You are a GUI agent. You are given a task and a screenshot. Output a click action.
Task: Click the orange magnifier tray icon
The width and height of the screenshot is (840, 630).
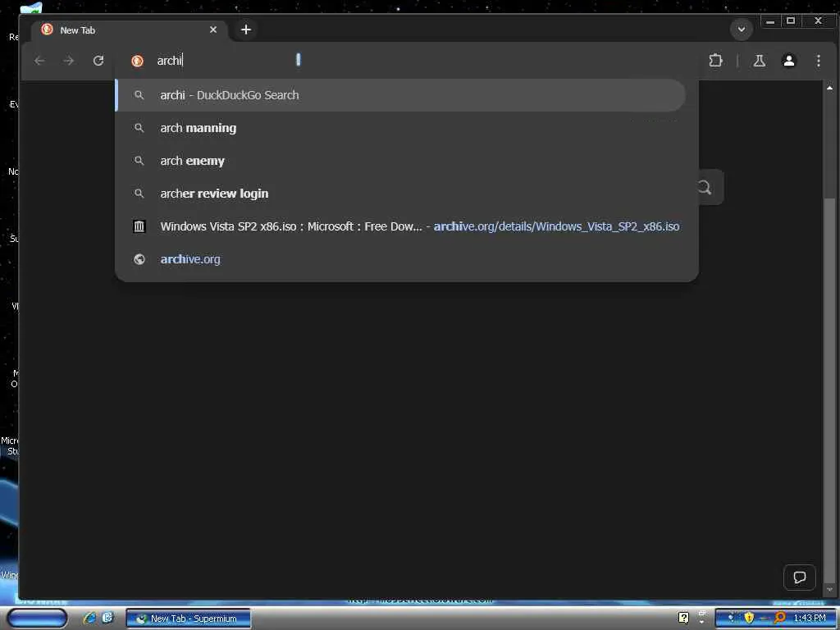tap(780, 618)
